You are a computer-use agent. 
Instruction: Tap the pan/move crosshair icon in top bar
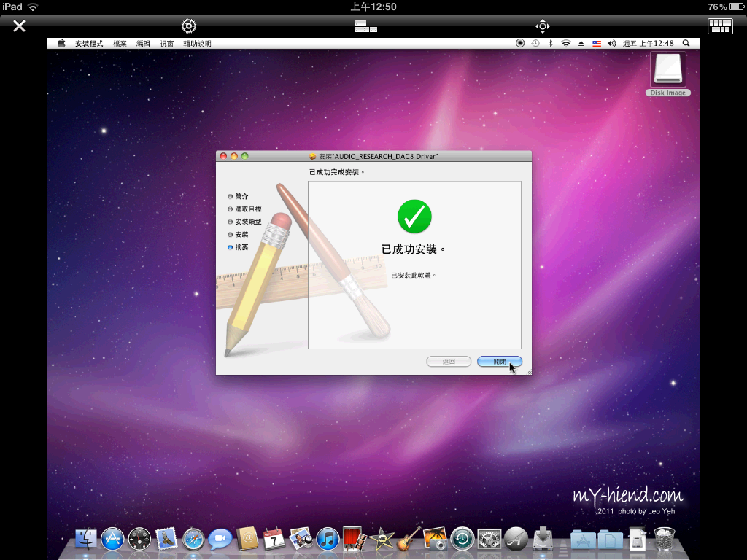542,26
